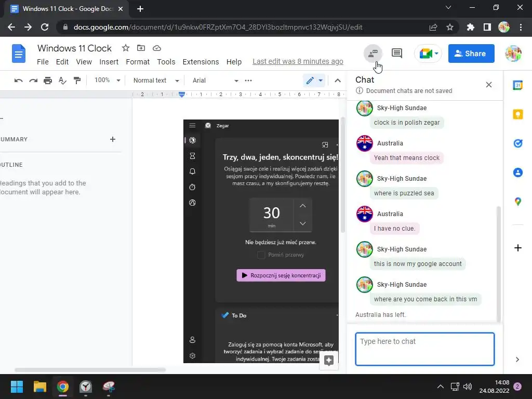Viewport: 532px width, 399px height.
Task: Open Google Meet call dropdown
Action: coord(436,54)
